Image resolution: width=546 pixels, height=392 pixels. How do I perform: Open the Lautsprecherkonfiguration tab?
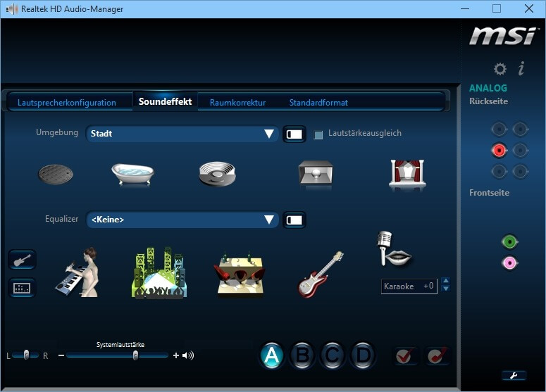pos(67,103)
